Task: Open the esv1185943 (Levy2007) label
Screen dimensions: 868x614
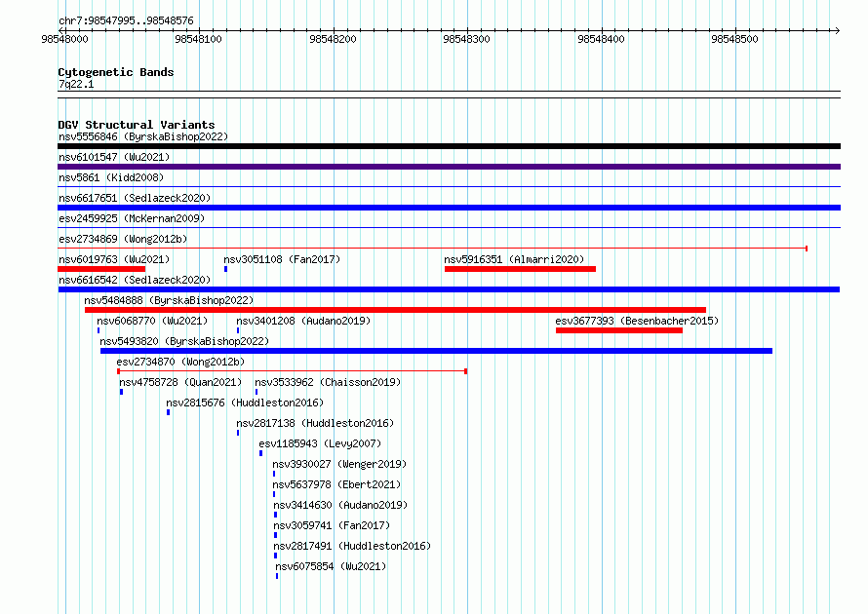Action: 320,443
